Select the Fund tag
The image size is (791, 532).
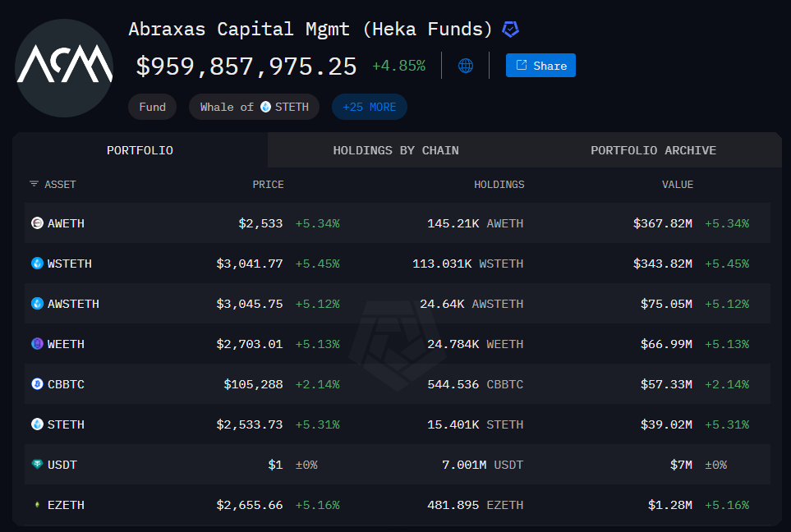point(152,107)
